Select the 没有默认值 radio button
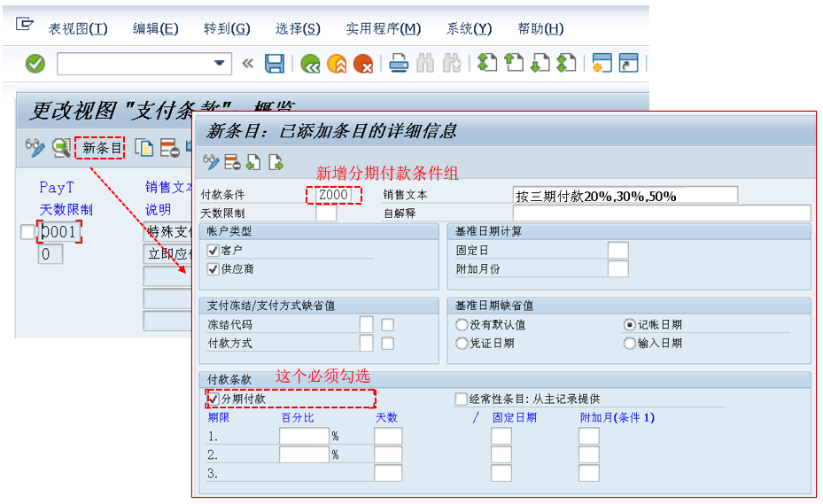The width and height of the screenshot is (823, 504). (x=462, y=325)
